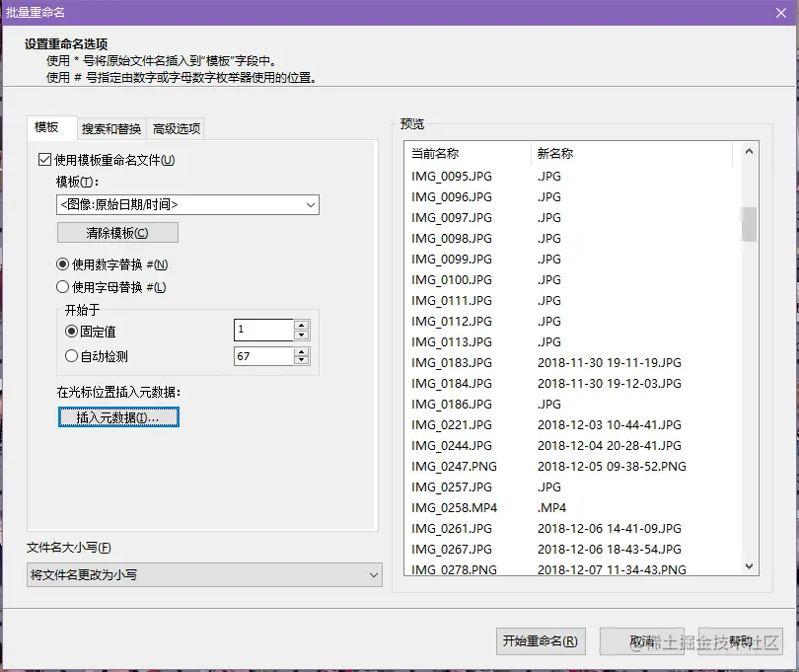
Task: Select the IMG_0096.JPG row
Action: [x=573, y=196]
